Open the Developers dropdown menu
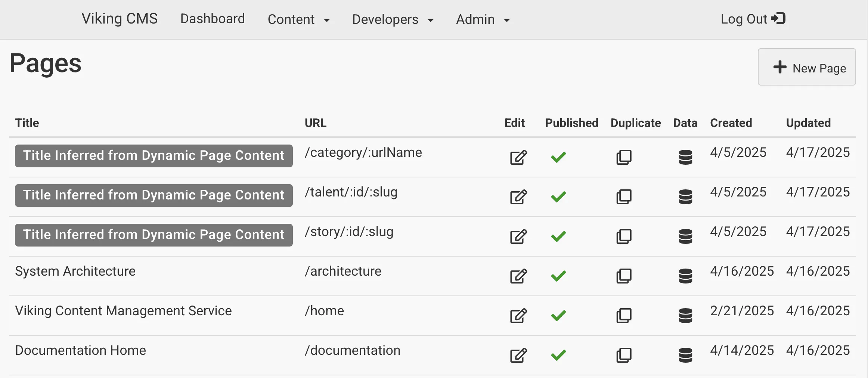This screenshot has width=868, height=378. [x=393, y=19]
